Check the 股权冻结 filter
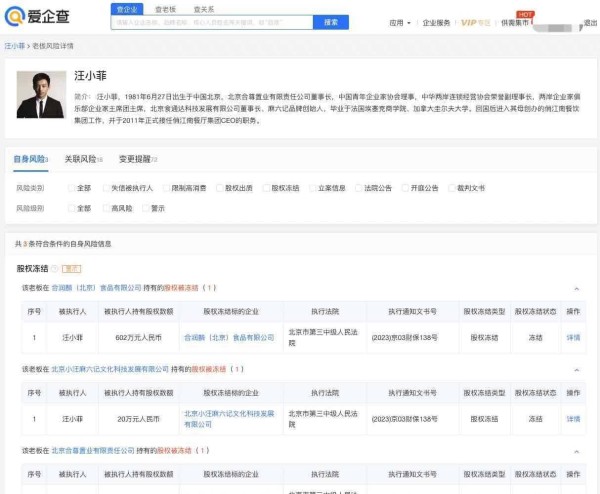Screen dimensions: 600x494 (x=266, y=188)
